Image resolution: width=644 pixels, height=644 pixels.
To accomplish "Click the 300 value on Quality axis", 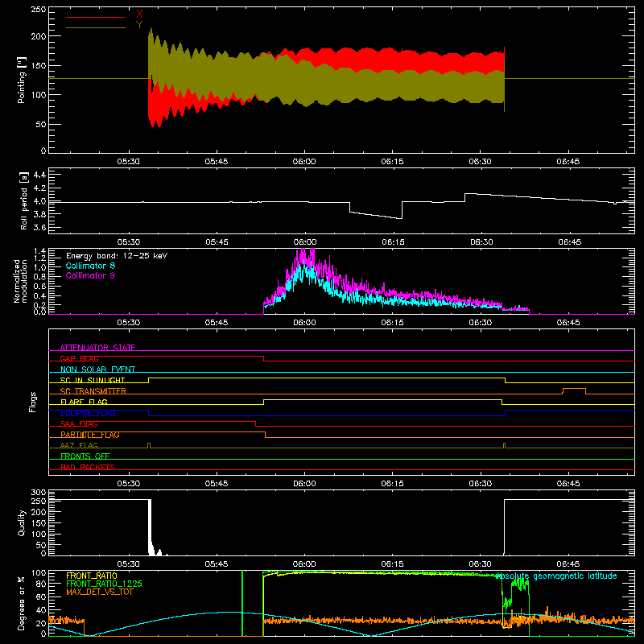I will (x=38, y=492).
